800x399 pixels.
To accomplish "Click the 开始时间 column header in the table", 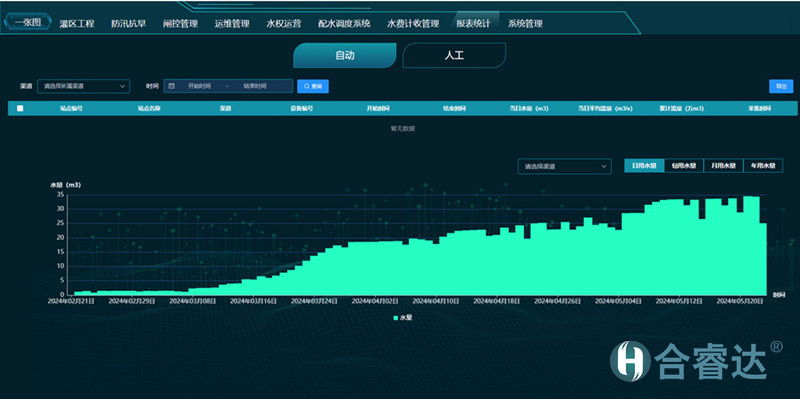I will (x=378, y=108).
